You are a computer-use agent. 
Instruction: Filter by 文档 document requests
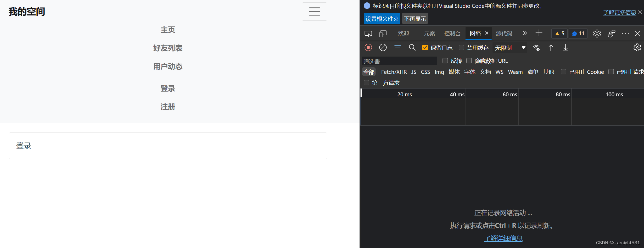coord(485,72)
